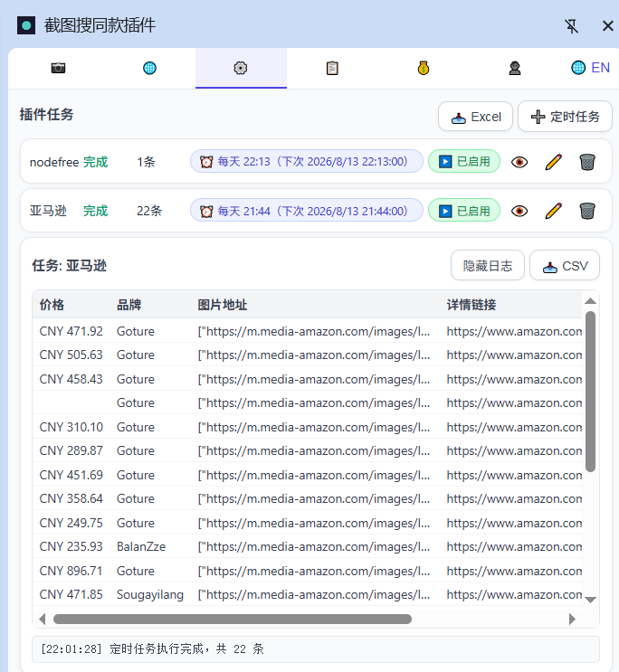Click the 详情链接 column header
This screenshot has height=672, width=619.
471,305
